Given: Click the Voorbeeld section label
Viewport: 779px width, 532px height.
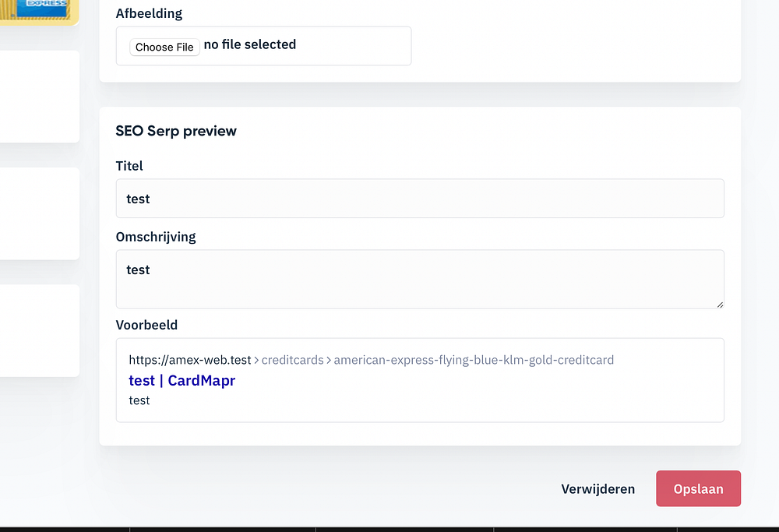Looking at the screenshot, I should pos(146,325).
